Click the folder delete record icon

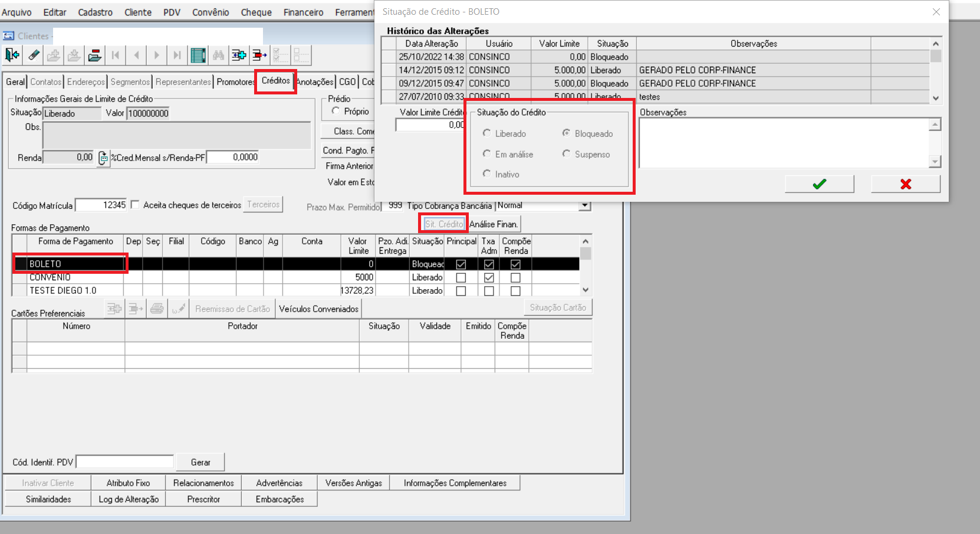(x=94, y=55)
